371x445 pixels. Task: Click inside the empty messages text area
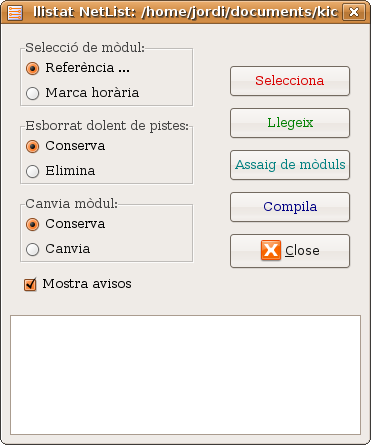pyautogui.click(x=185, y=375)
